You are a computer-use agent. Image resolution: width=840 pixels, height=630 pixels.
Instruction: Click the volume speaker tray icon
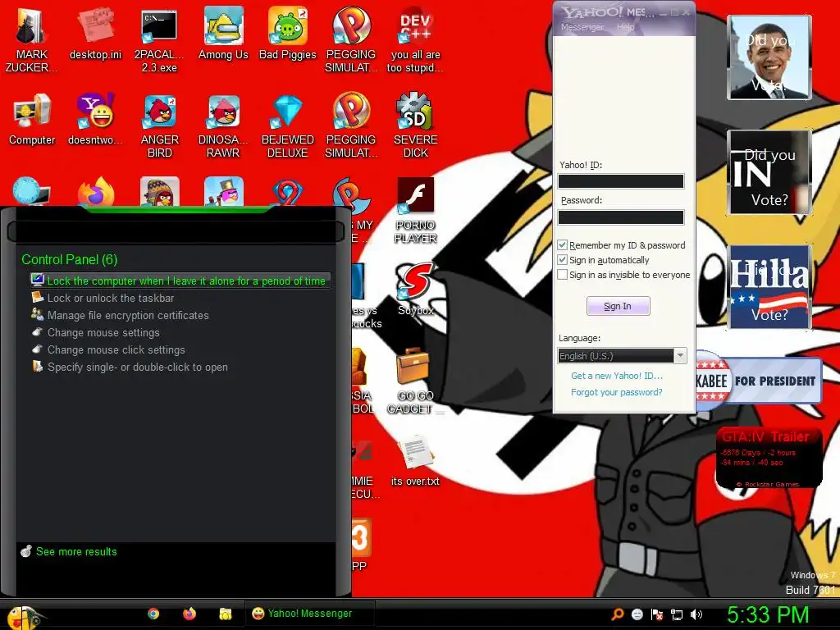(696, 614)
